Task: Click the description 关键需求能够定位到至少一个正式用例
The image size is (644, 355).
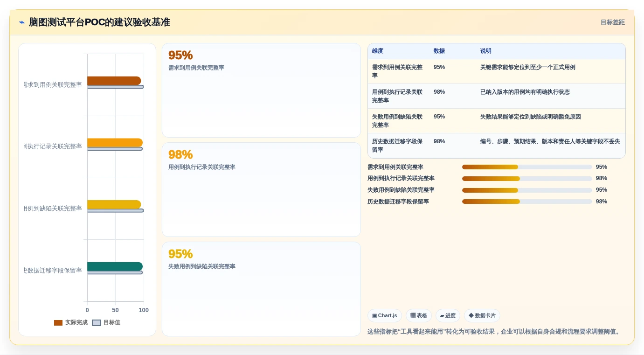Action: pyautogui.click(x=528, y=67)
